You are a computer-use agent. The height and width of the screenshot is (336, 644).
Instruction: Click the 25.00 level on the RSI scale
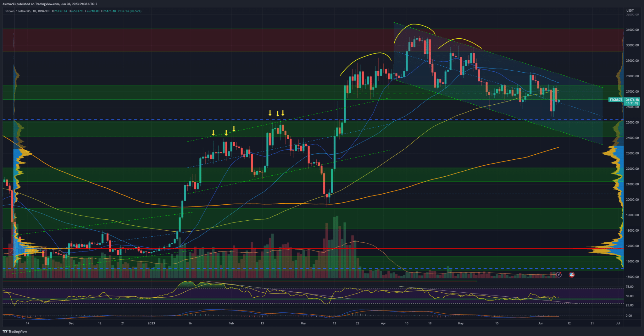pyautogui.click(x=630, y=305)
